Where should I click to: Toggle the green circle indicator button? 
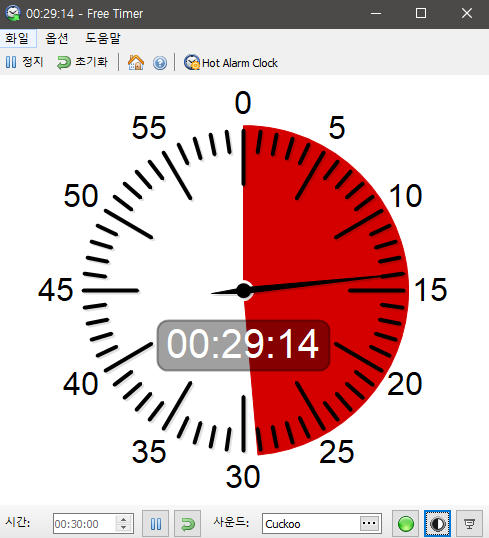pos(406,524)
